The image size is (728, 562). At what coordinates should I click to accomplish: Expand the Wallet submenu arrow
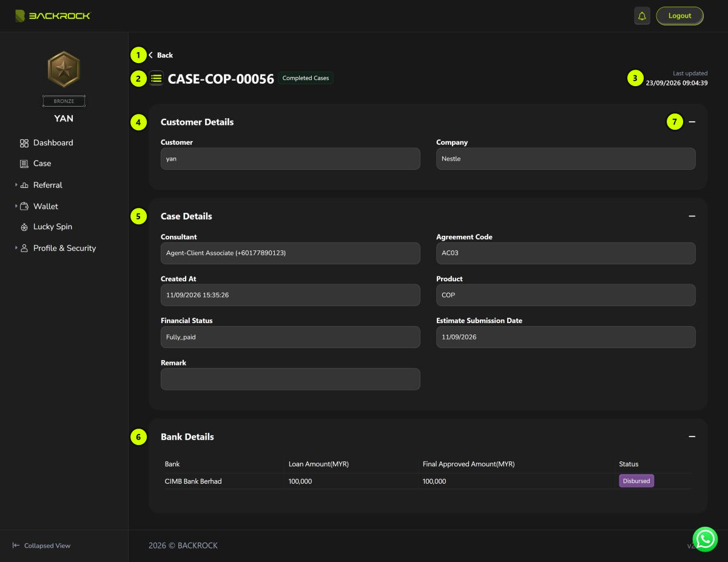click(x=16, y=206)
